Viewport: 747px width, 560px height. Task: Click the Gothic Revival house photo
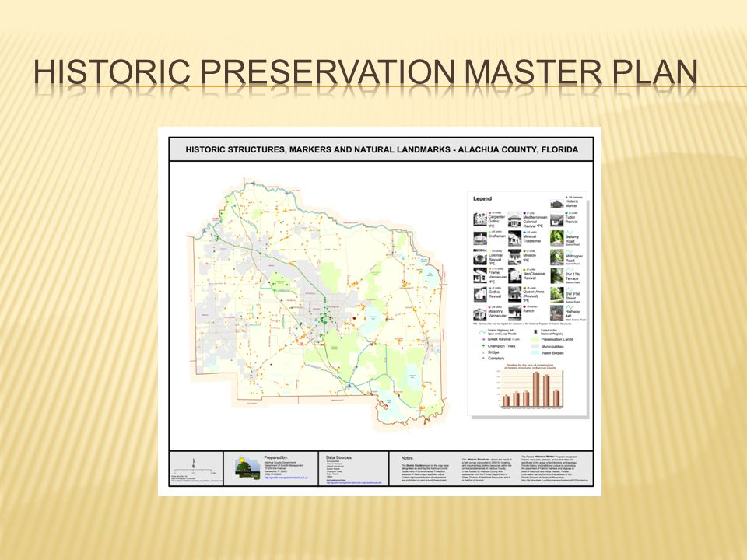click(480, 294)
